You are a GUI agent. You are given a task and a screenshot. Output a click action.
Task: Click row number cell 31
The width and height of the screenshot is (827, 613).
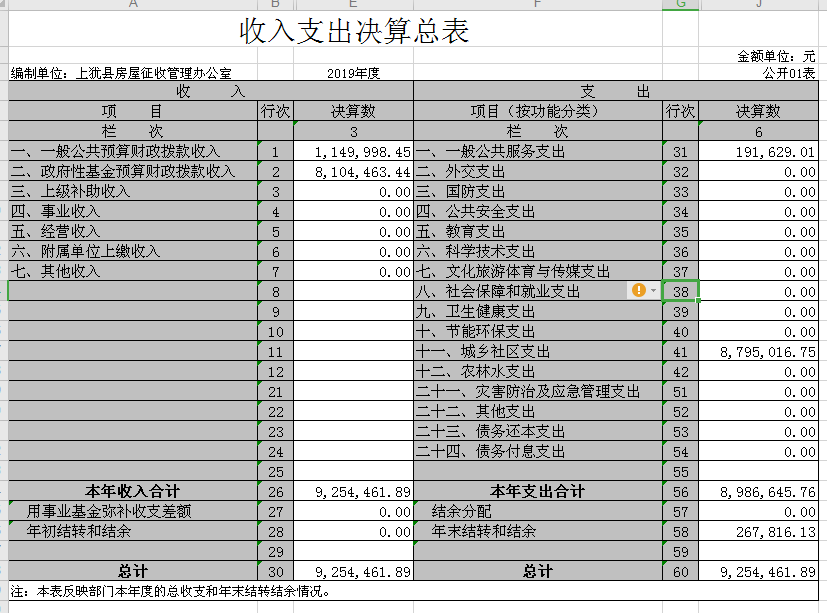coord(680,151)
